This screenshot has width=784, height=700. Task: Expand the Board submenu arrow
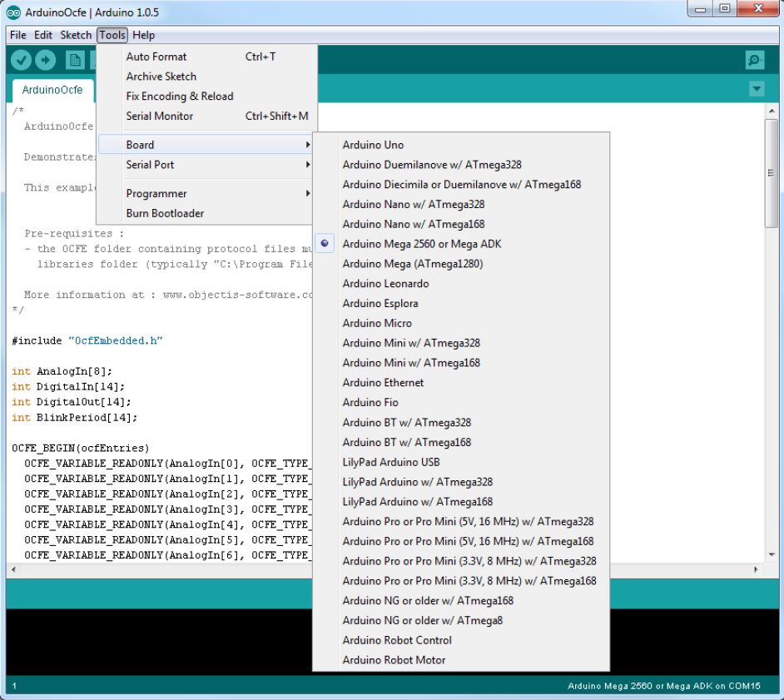(x=308, y=145)
